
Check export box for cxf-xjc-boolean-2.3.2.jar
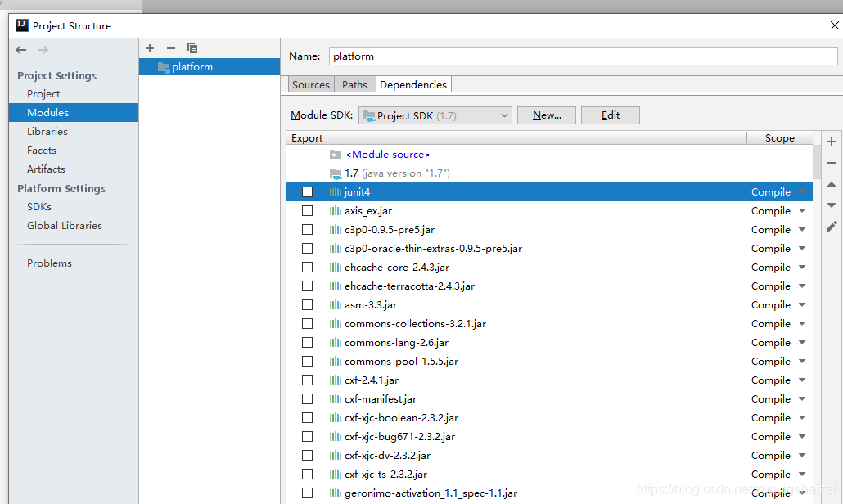(x=307, y=417)
